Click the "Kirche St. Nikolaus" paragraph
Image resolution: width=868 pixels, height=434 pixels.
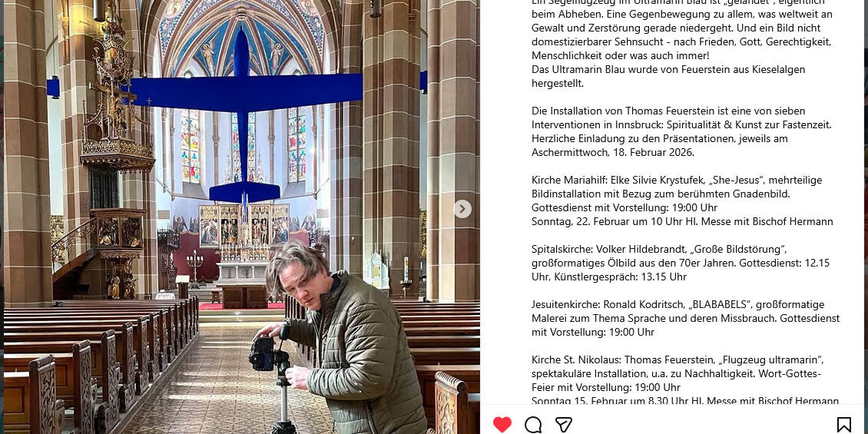(684, 380)
